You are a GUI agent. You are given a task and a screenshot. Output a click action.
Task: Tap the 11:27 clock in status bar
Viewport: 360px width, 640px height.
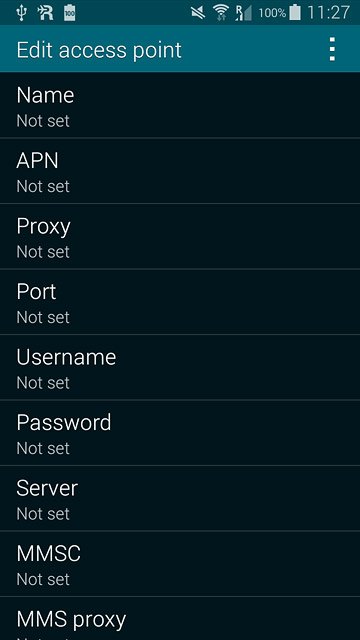(329, 13)
